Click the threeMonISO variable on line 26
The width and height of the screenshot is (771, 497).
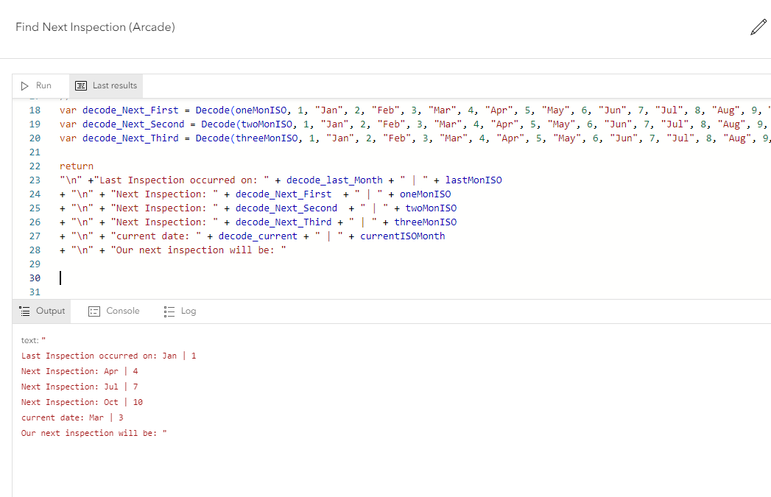coord(425,222)
